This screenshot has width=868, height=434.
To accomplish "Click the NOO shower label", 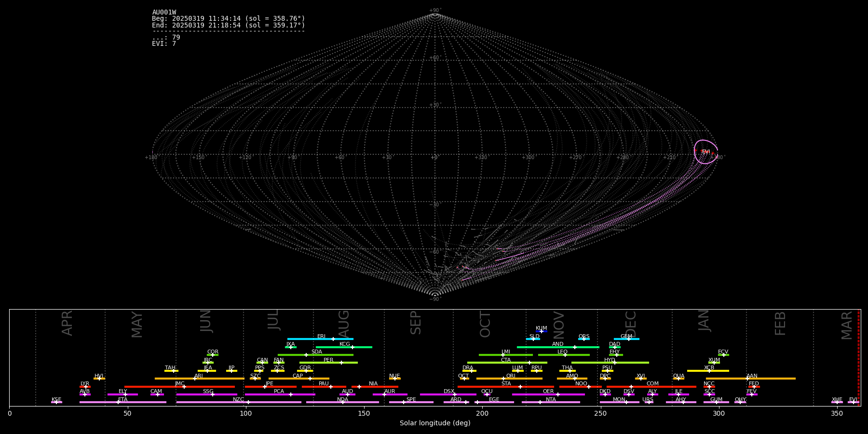I will 581,384.
